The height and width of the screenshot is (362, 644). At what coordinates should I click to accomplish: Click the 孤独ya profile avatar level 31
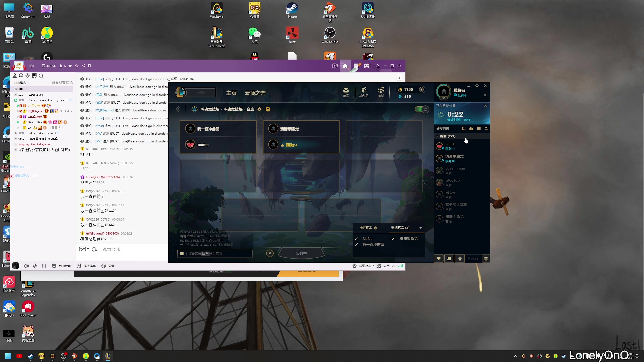[x=444, y=92]
